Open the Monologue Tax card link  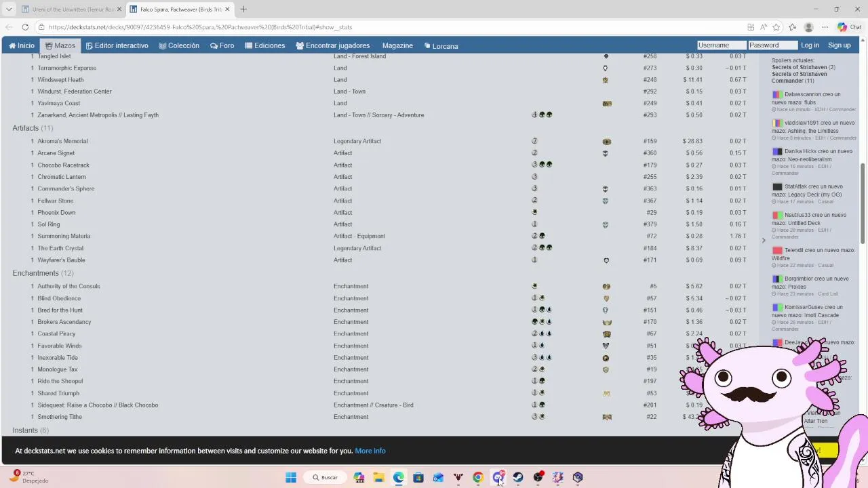coord(58,369)
